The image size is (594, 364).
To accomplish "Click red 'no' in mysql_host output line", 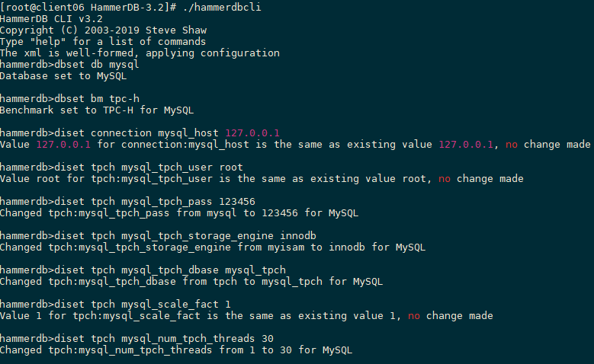I will 512,145.
